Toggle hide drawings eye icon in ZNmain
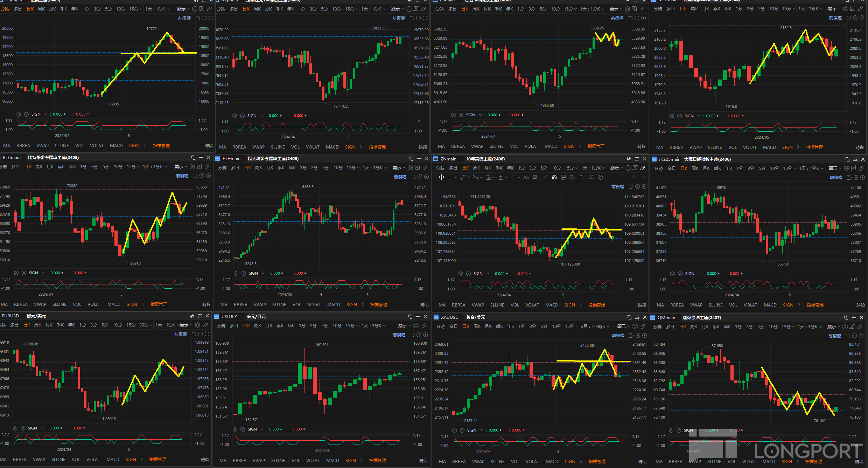 click(x=572, y=177)
